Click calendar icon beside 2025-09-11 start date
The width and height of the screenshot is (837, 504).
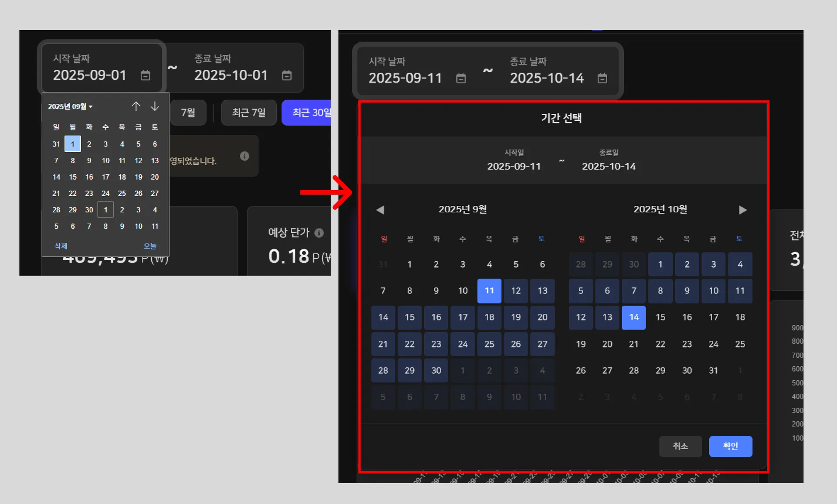click(x=461, y=78)
